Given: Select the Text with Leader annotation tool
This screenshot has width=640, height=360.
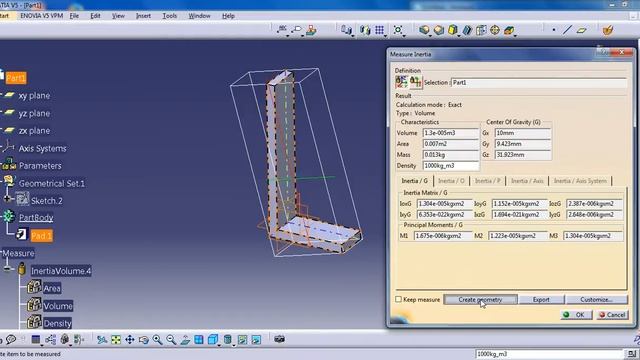Looking at the screenshot, I should (x=282, y=29).
